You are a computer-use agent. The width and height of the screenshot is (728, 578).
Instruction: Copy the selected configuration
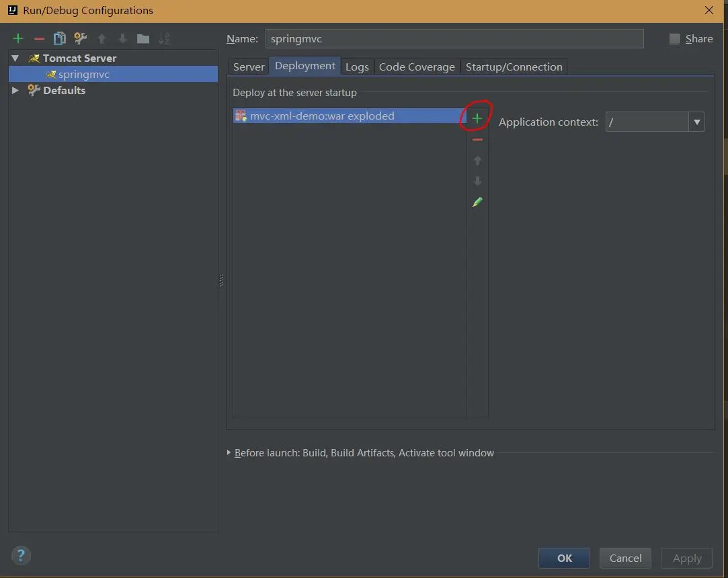59,38
